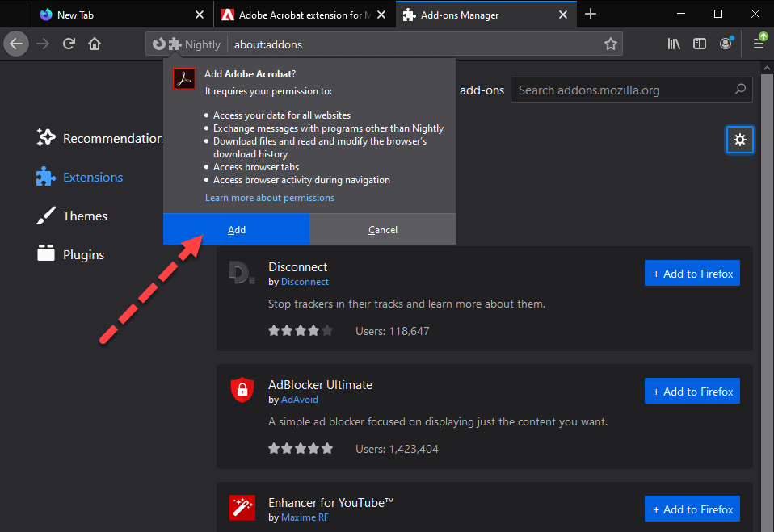Focus the Search addons.mozilla.org field
774x532 pixels.
click(x=631, y=90)
